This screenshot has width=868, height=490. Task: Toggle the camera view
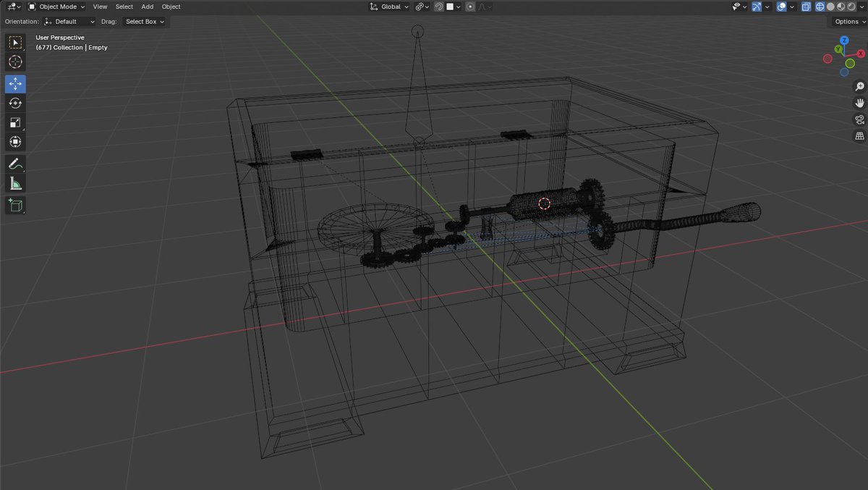point(859,119)
